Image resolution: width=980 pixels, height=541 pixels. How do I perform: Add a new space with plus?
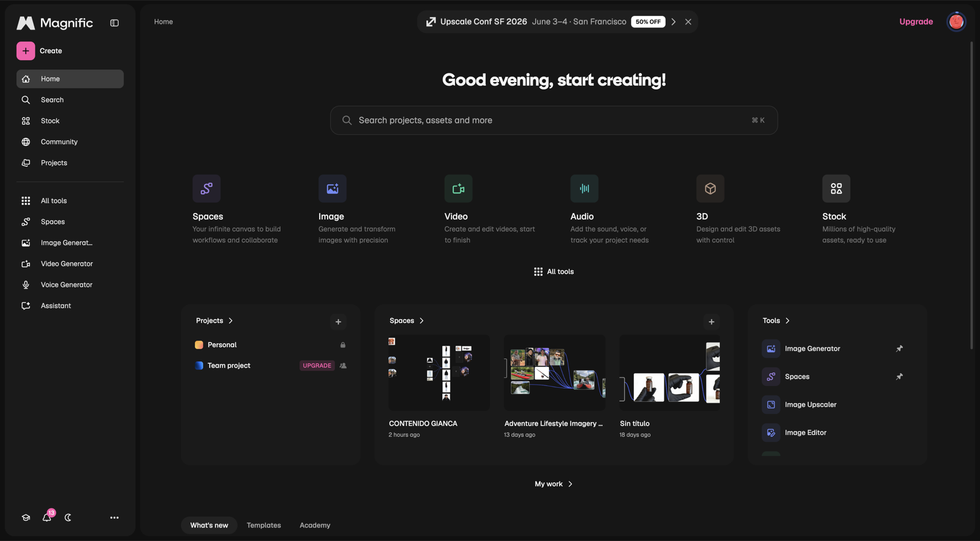tap(711, 322)
